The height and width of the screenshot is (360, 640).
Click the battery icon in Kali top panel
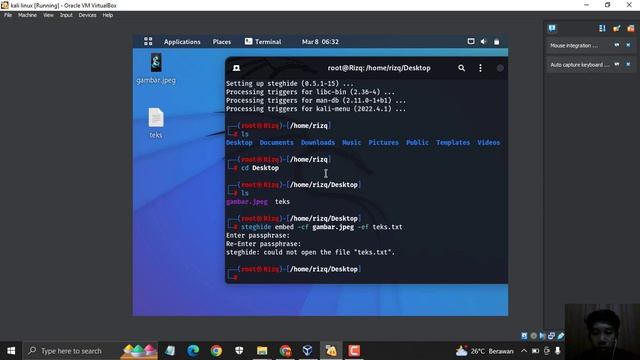tap(496, 42)
